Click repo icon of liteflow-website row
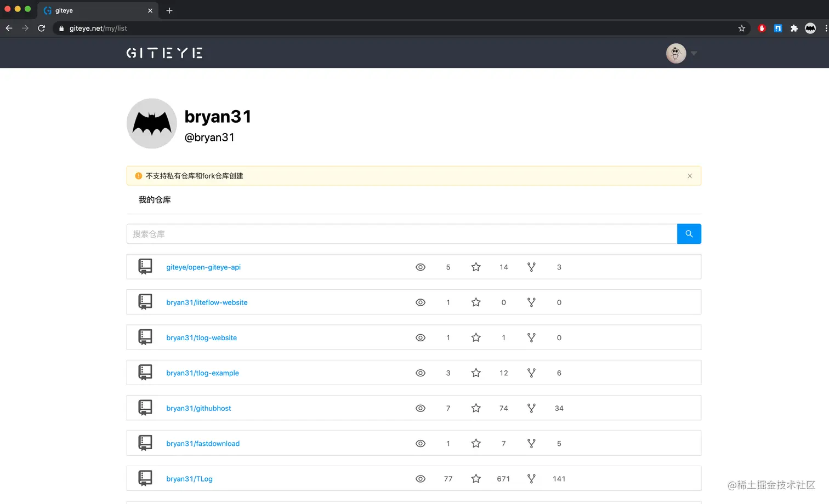 tap(145, 302)
